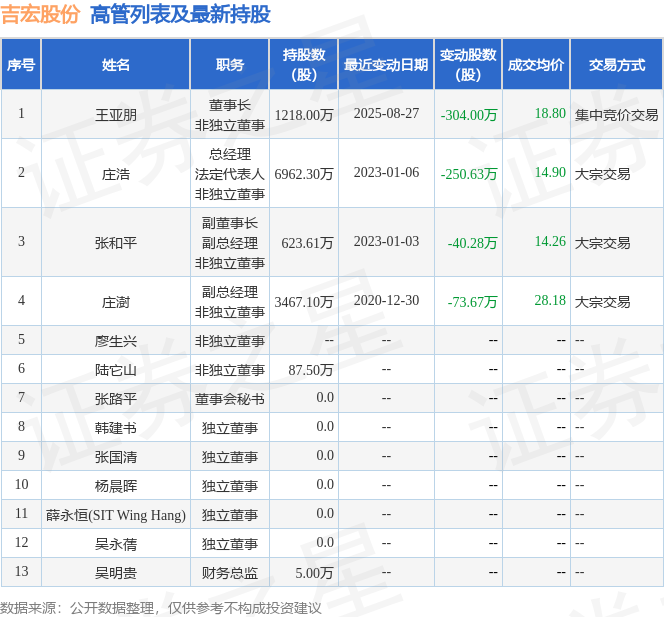
Task: Click the shareholding value 3467.10万
Action: tap(304, 302)
